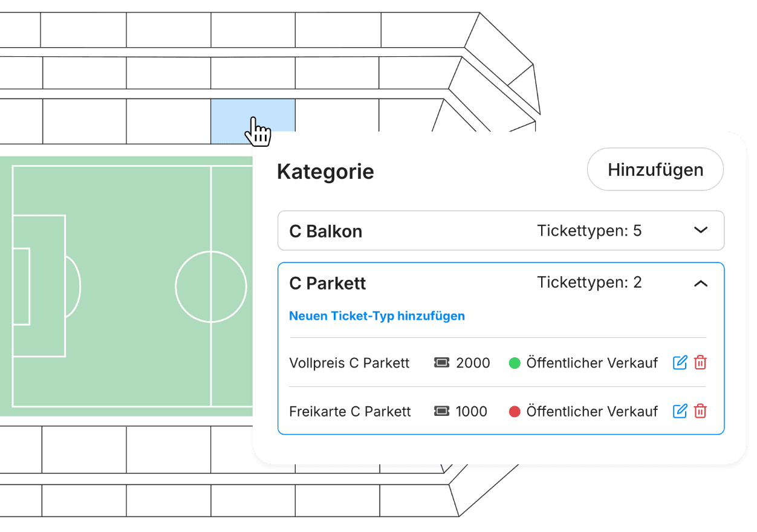
Task: Click Neuen Ticket-Typ hinzufügen link
Action: [x=377, y=316]
